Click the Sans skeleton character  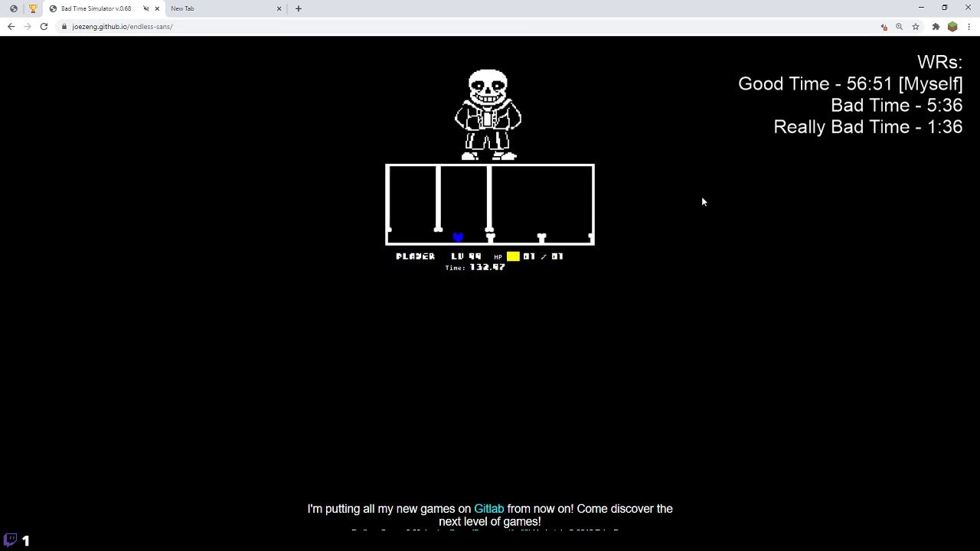pyautogui.click(x=488, y=115)
